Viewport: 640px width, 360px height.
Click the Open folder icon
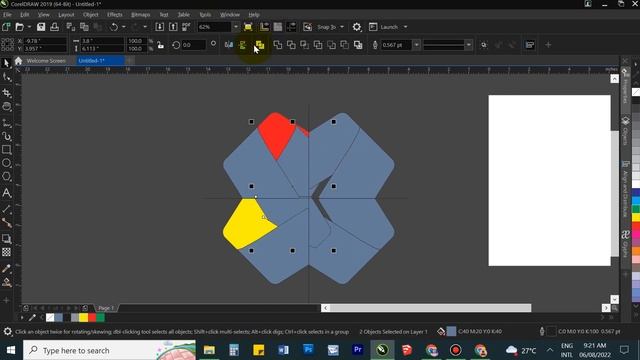(x=20, y=27)
